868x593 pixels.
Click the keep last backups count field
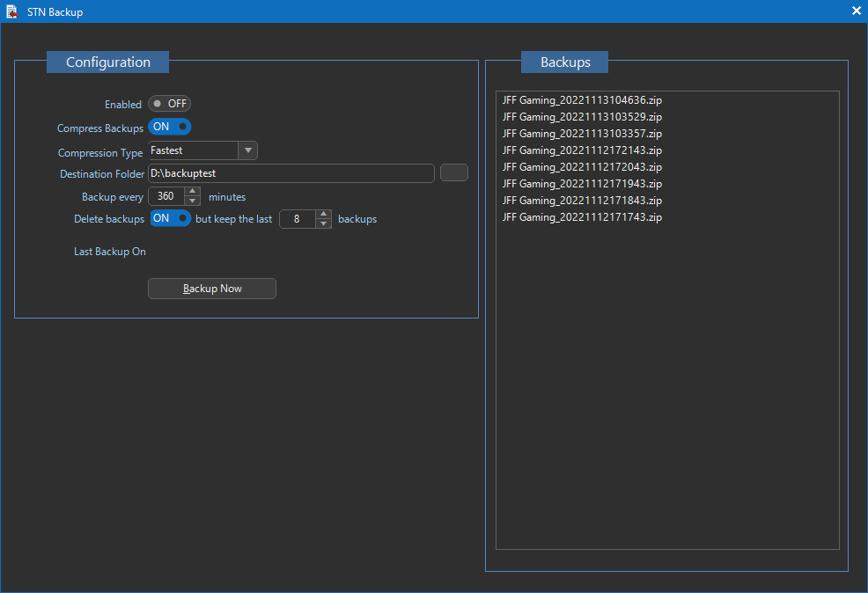[x=298, y=219]
